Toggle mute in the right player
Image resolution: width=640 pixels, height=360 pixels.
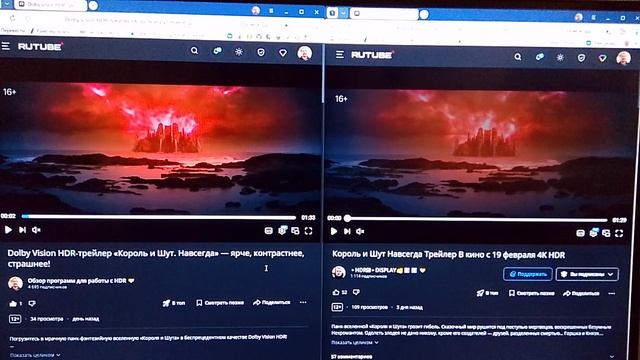click(360, 231)
